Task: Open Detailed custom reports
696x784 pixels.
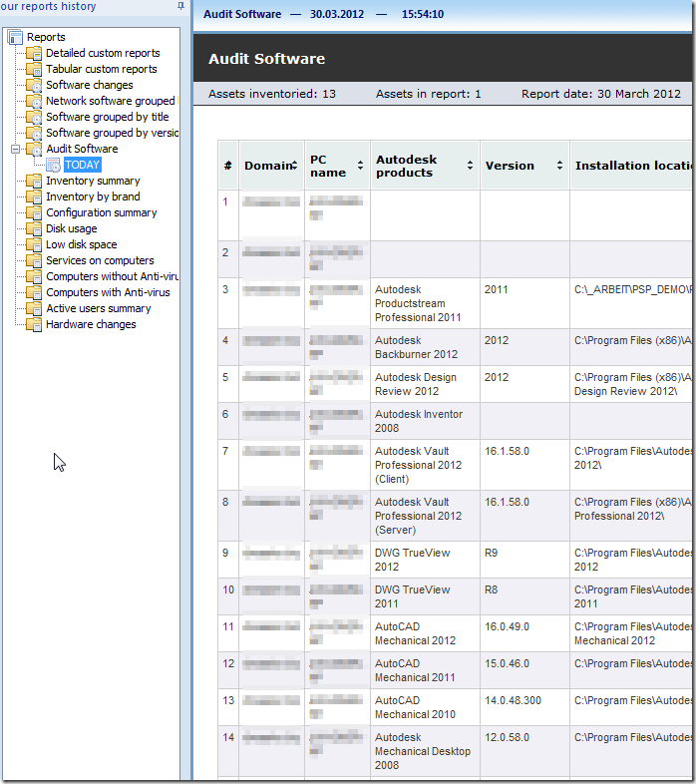Action: (x=103, y=53)
